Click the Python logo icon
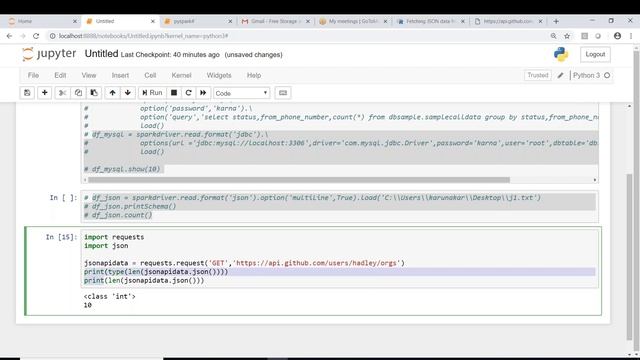 [561, 54]
